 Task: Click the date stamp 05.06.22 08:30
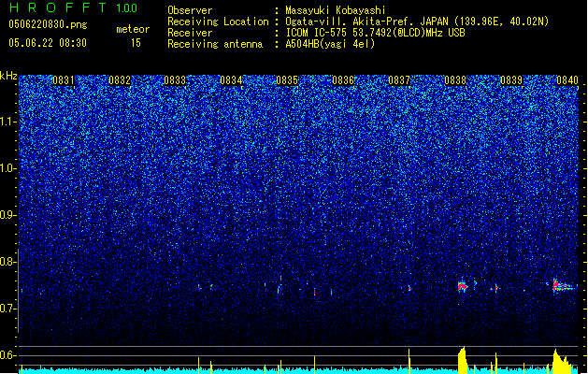pyautogui.click(x=48, y=43)
